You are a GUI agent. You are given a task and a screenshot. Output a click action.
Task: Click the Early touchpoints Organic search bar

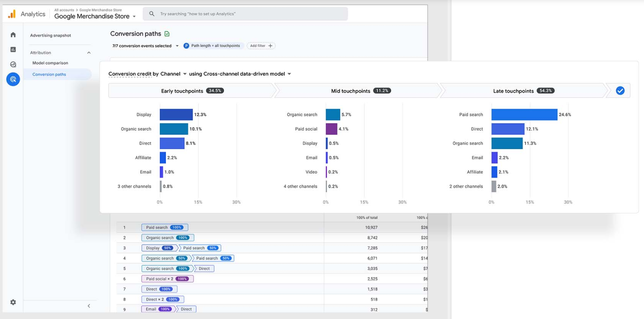(174, 129)
